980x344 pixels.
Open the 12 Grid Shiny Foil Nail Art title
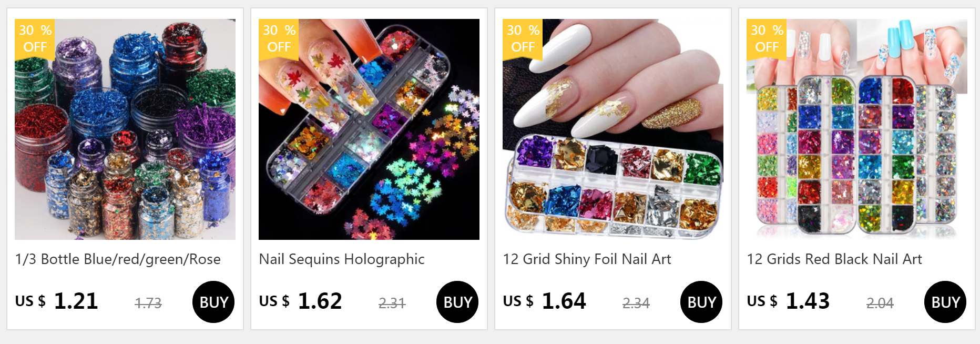coord(587,259)
